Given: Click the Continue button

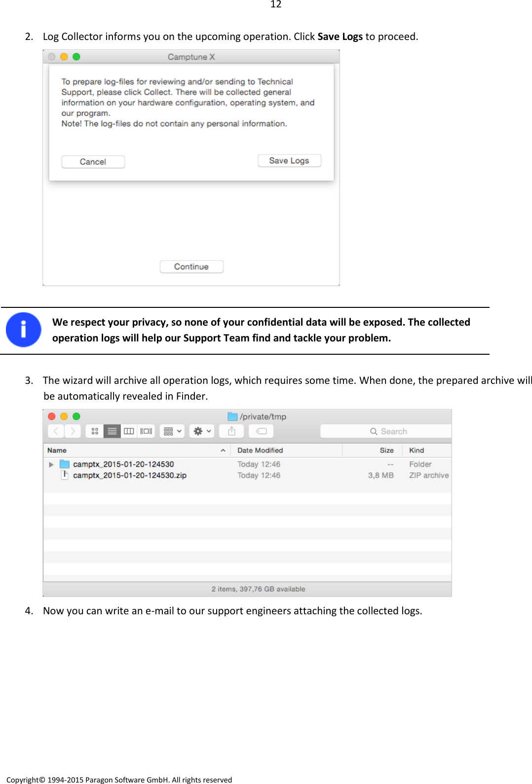Looking at the screenshot, I should (x=191, y=266).
